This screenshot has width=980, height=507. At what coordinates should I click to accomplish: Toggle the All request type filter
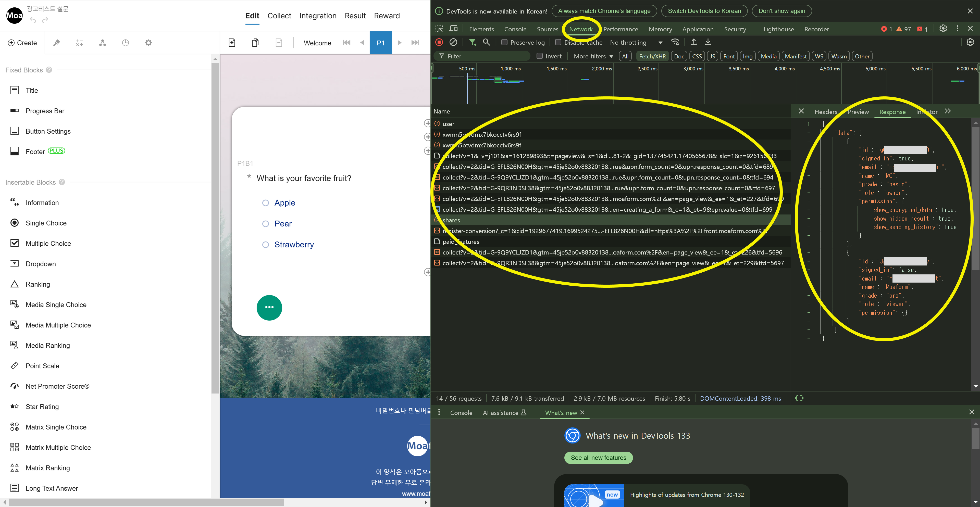pos(625,56)
